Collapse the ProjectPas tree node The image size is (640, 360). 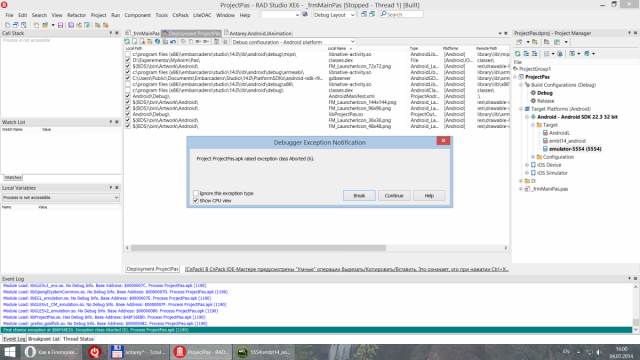coord(516,77)
